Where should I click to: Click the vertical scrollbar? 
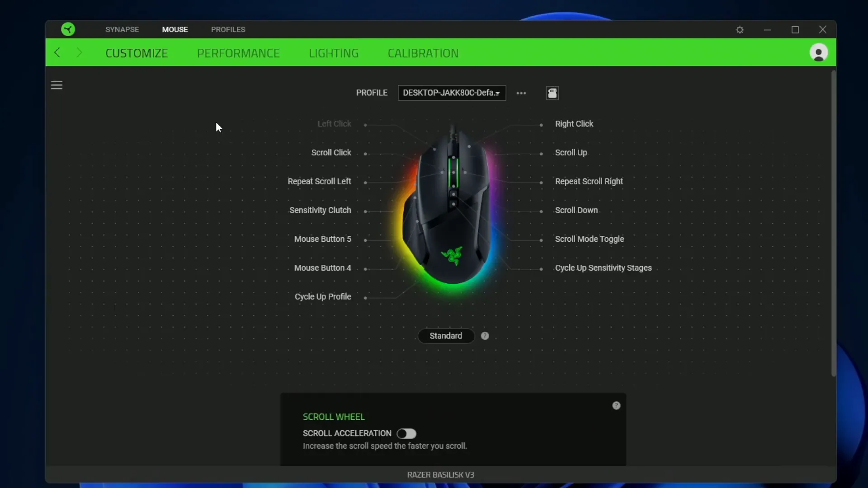(834, 223)
